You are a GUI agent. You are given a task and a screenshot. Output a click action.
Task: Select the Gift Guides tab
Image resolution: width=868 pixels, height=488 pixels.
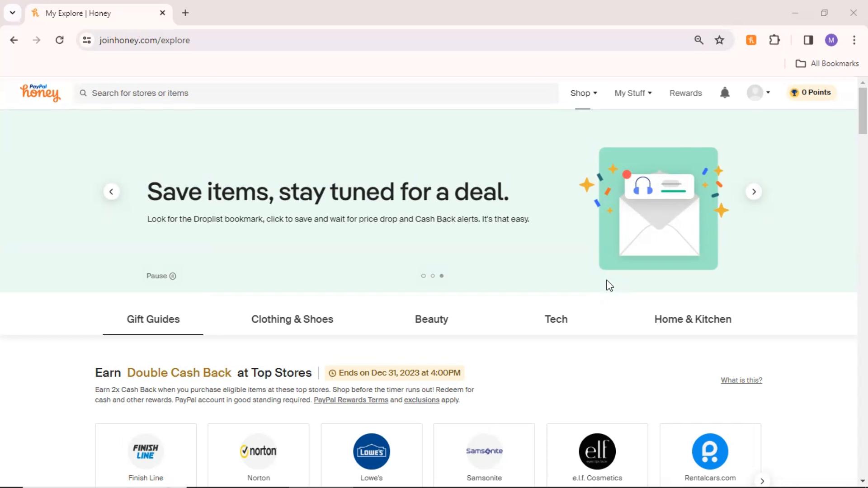tap(153, 319)
